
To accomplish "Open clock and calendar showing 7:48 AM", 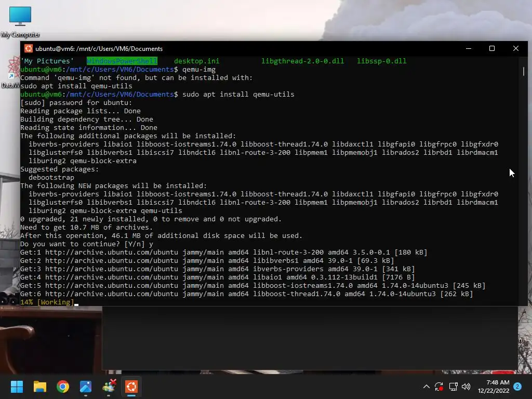I will pos(494,387).
